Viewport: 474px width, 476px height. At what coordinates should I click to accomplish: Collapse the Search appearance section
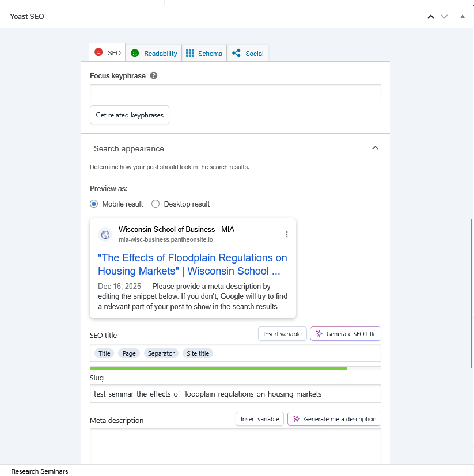click(x=375, y=148)
